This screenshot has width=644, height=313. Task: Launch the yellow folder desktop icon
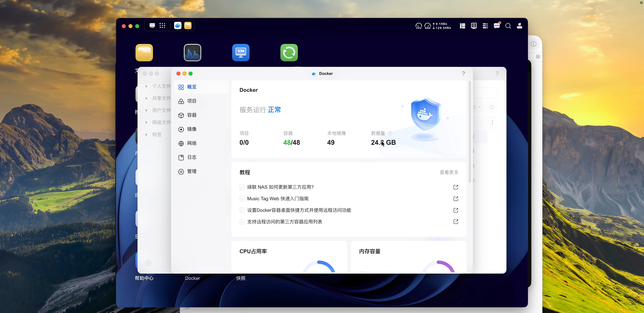(x=144, y=52)
